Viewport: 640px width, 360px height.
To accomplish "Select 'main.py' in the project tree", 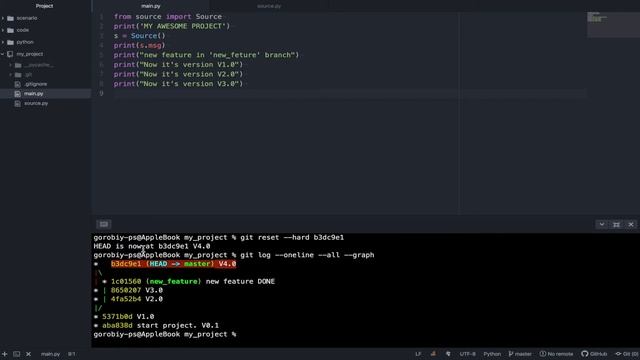I will (33, 93).
